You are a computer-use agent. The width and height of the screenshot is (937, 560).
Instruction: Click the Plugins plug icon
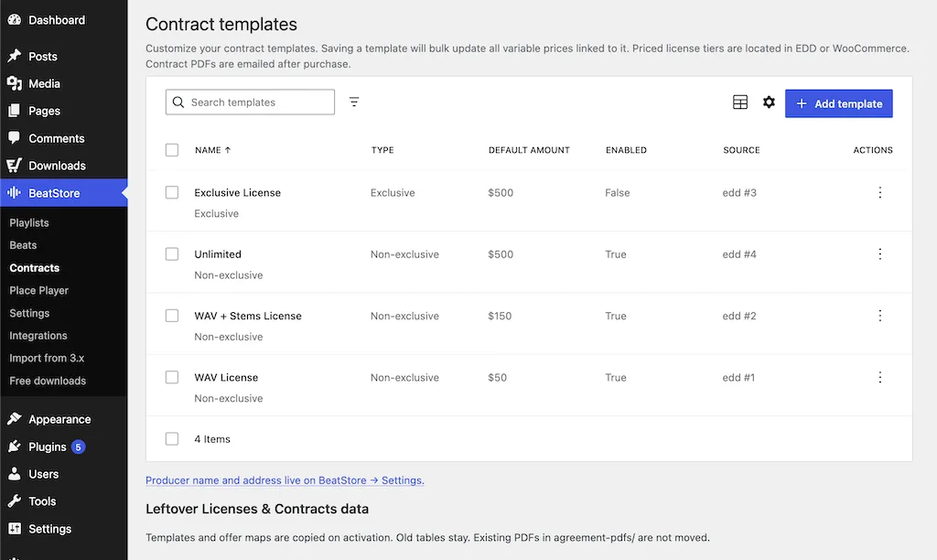(15, 447)
